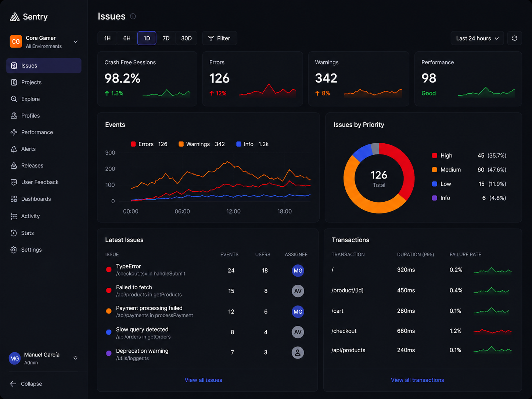Click the /checkout failure rate sparkline
The height and width of the screenshot is (399, 532).
tap(492, 331)
